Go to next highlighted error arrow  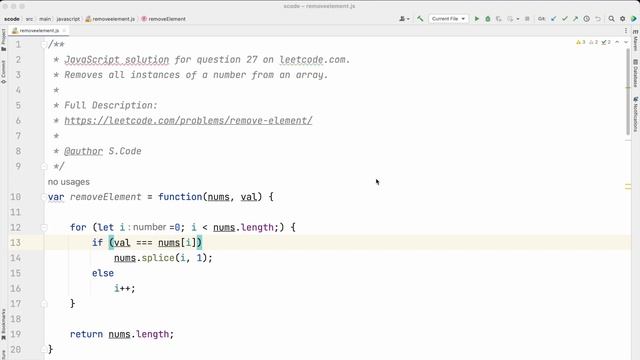click(x=626, y=42)
